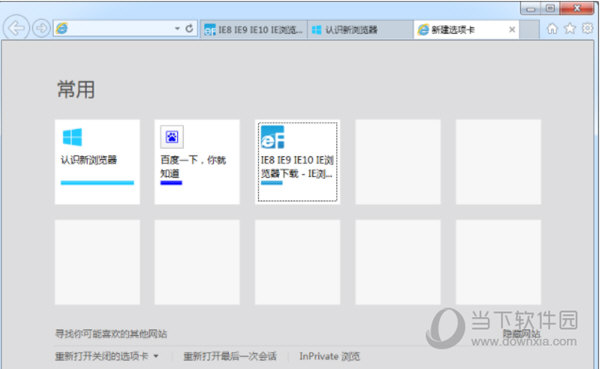The width and height of the screenshot is (600, 369).
Task: Switch to the IE8 IE9 IE10 tab
Action: pos(254,29)
